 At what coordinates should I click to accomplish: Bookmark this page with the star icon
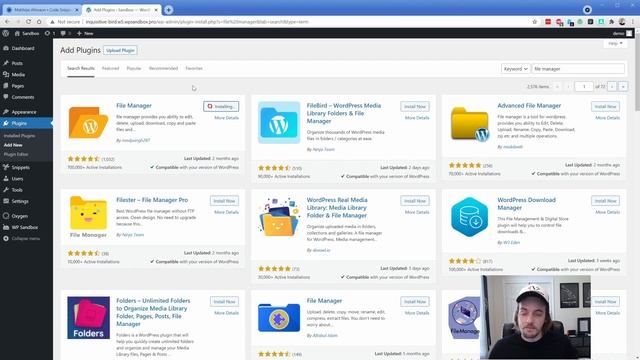pyautogui.click(x=535, y=22)
